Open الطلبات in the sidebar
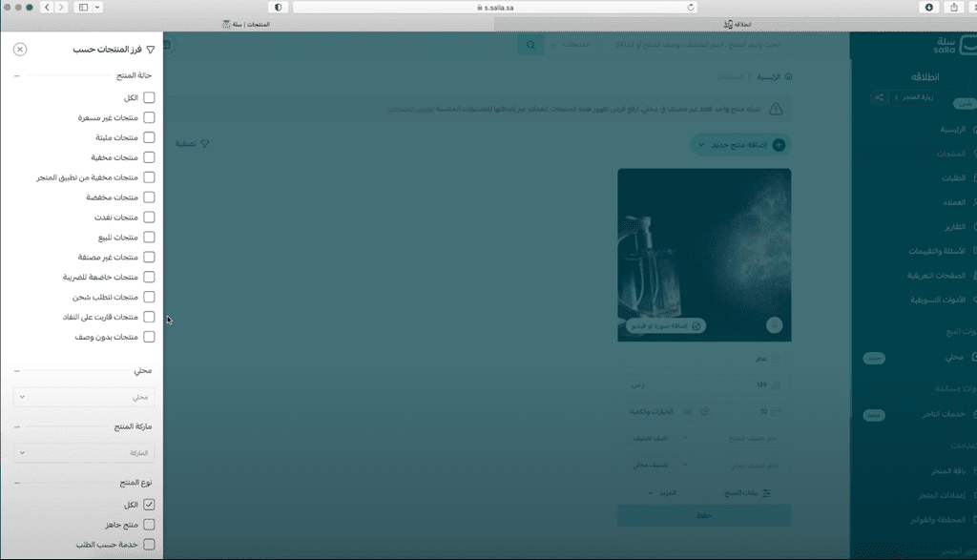Image resolution: width=977 pixels, height=560 pixels. [954, 178]
